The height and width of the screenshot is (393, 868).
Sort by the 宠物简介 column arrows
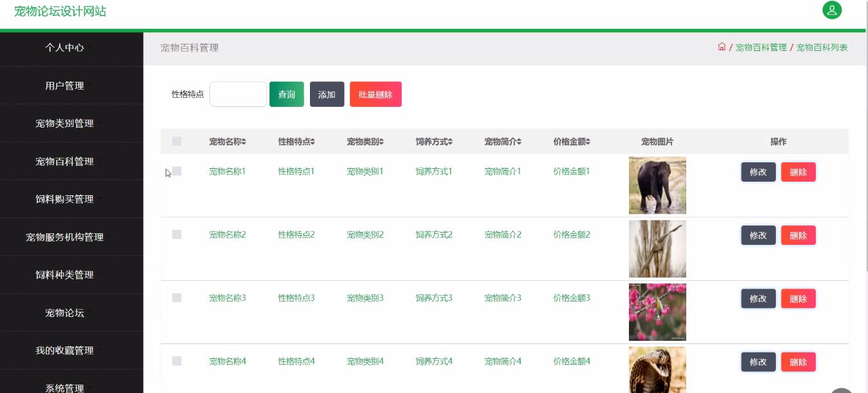[519, 142]
